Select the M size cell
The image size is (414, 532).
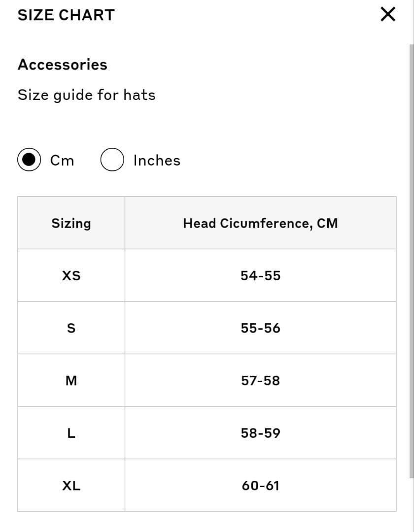coord(71,380)
